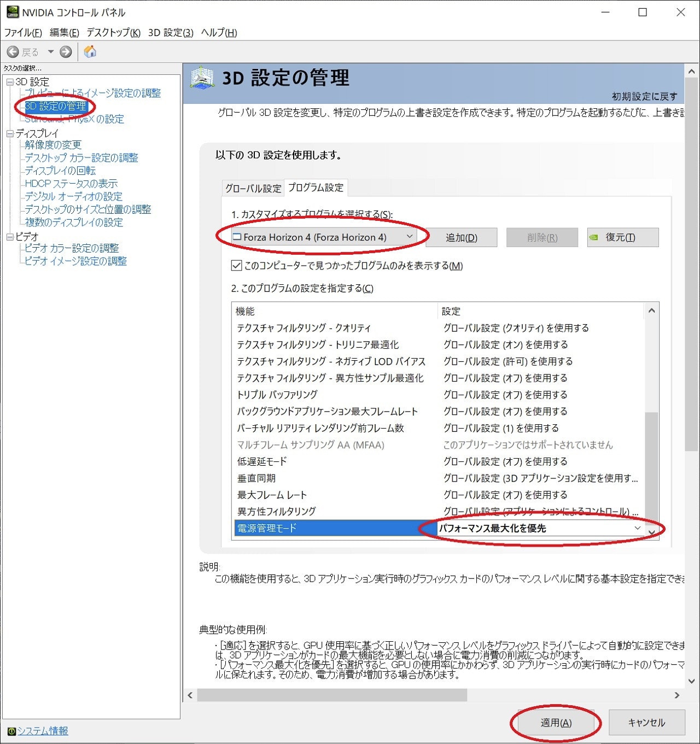Select Surround、PhysX の設定 in tree
This screenshot has height=744, width=700.
[x=74, y=119]
